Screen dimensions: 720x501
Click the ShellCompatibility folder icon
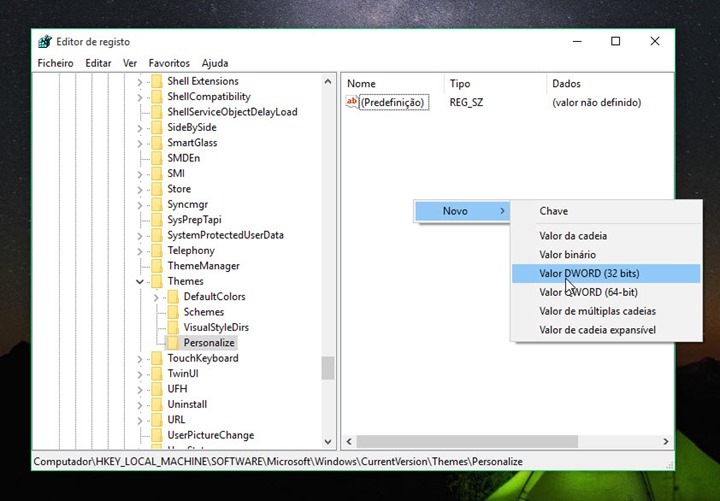(x=157, y=96)
